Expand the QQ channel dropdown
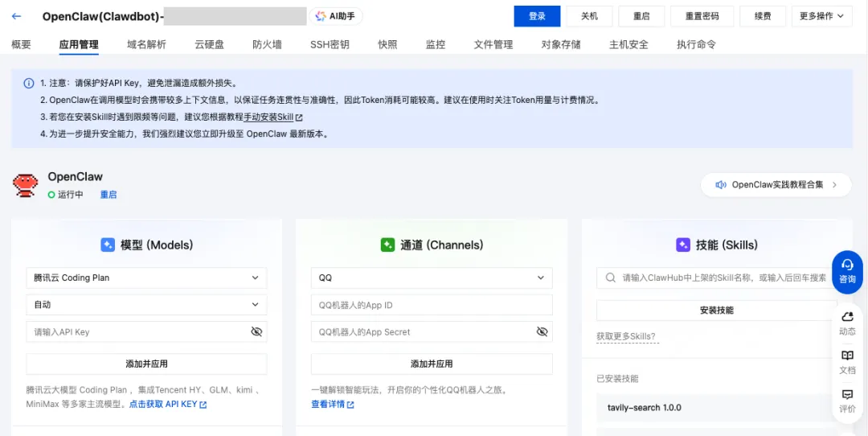Screen dimensions: 868x436 click(432, 278)
